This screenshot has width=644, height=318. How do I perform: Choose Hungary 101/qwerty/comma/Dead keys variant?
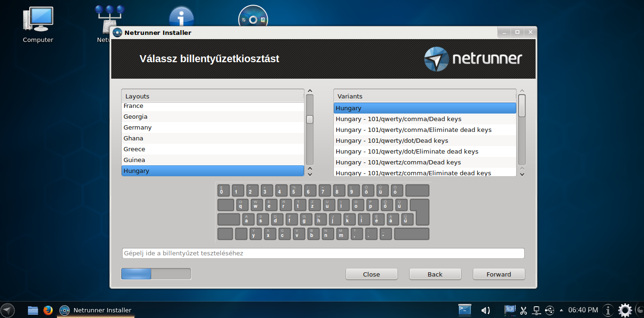click(x=425, y=119)
